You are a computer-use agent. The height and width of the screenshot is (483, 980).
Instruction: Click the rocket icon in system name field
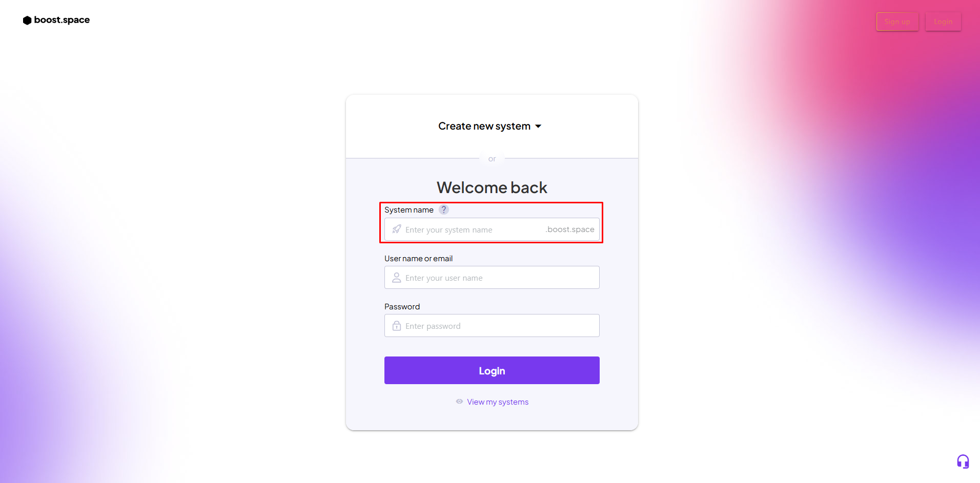click(397, 229)
